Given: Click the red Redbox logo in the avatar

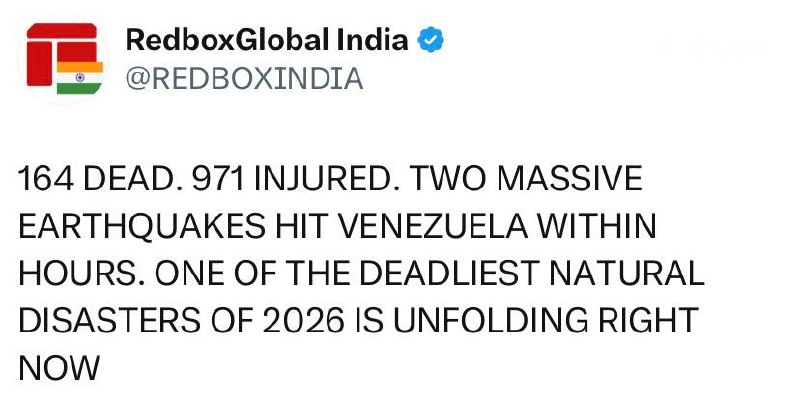Looking at the screenshot, I should 62,54.
